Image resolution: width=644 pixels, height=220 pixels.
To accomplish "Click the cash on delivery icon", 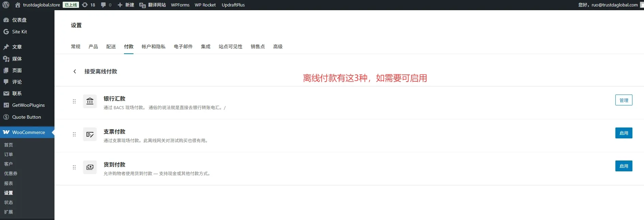I will pos(90,167).
